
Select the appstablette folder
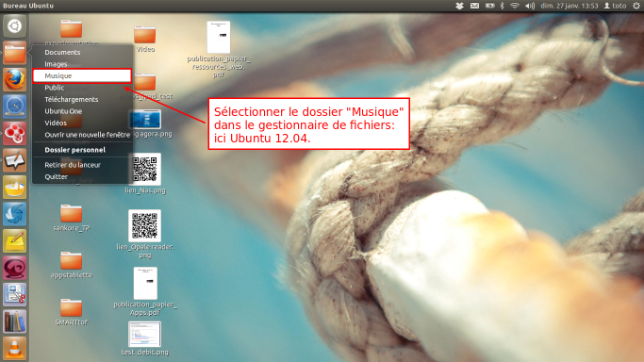[72, 265]
